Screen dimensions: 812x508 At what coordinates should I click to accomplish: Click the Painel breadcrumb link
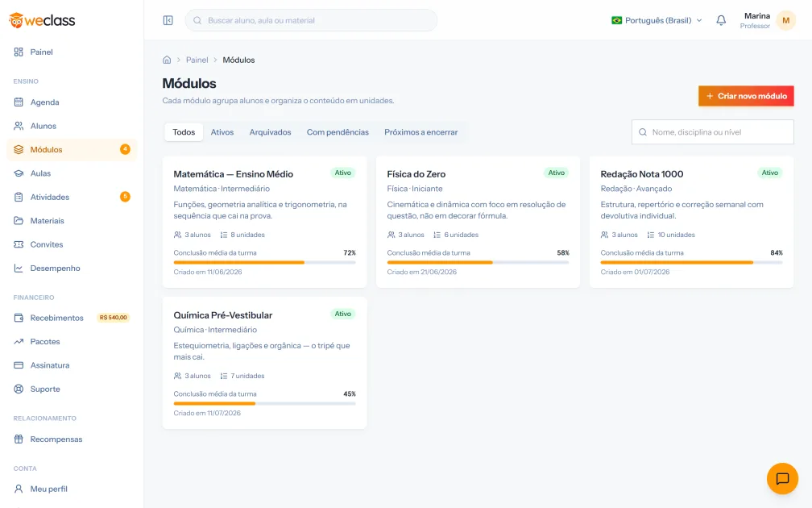point(197,60)
